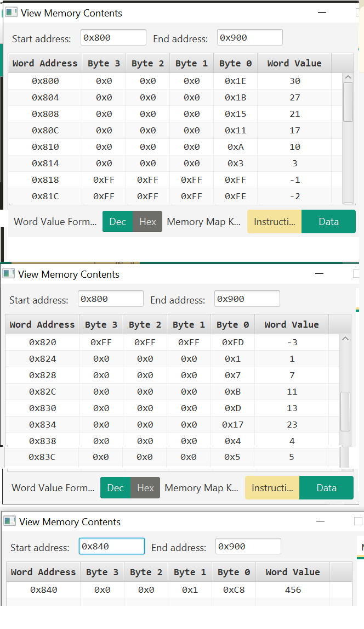Click the scroll-up arrow in the table listing 0x820
The image size is (364, 629).
click(x=345, y=339)
